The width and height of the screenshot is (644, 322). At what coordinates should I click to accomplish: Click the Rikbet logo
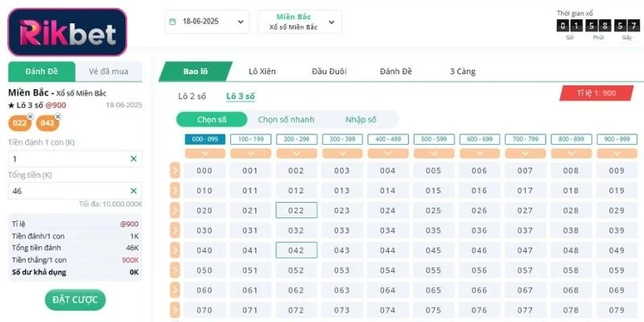point(67,32)
